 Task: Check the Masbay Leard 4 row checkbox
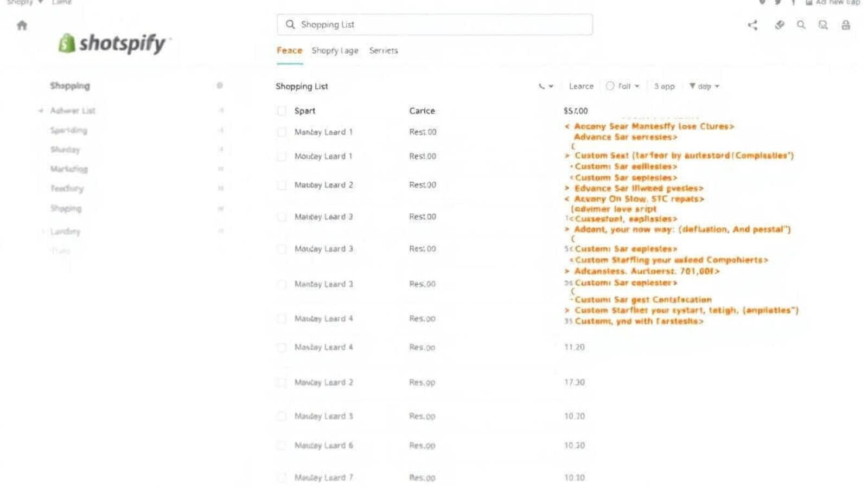point(282,347)
